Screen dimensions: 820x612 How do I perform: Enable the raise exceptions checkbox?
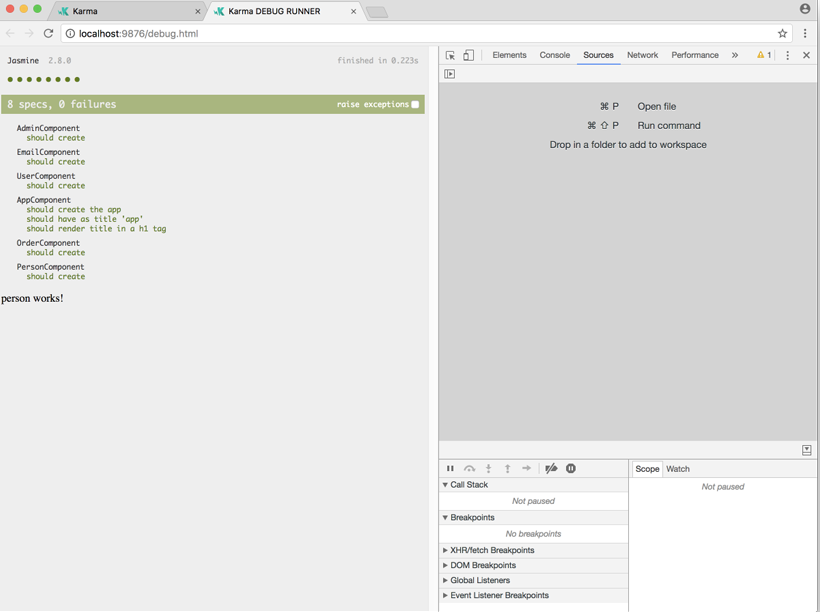415,104
